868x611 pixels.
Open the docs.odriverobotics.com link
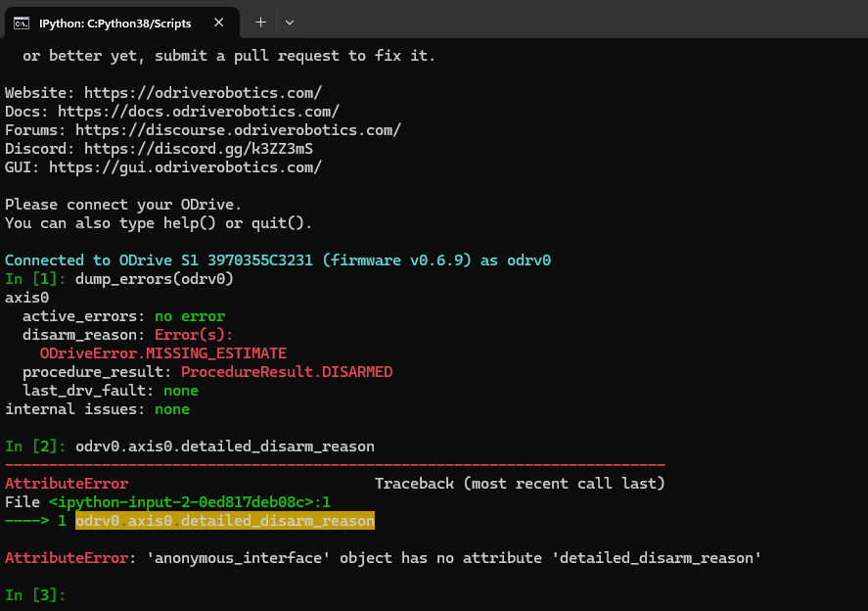[x=199, y=112]
